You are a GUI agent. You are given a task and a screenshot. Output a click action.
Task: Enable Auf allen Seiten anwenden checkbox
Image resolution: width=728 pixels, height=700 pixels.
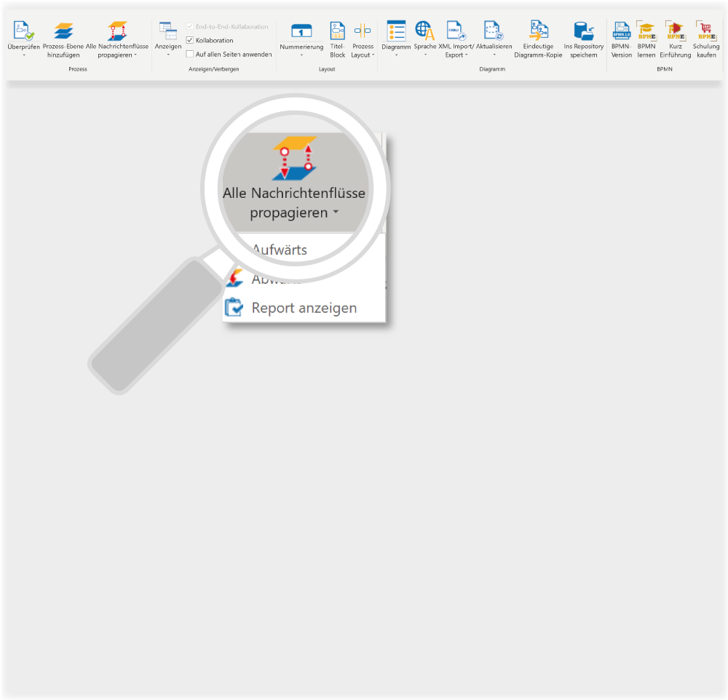click(x=190, y=55)
